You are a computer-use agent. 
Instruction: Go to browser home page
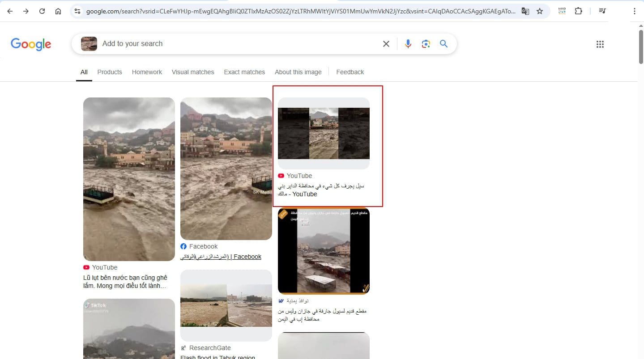(58, 11)
